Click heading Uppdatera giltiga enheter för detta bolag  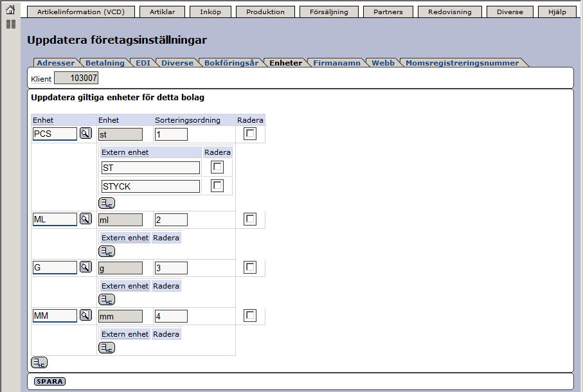pos(118,97)
